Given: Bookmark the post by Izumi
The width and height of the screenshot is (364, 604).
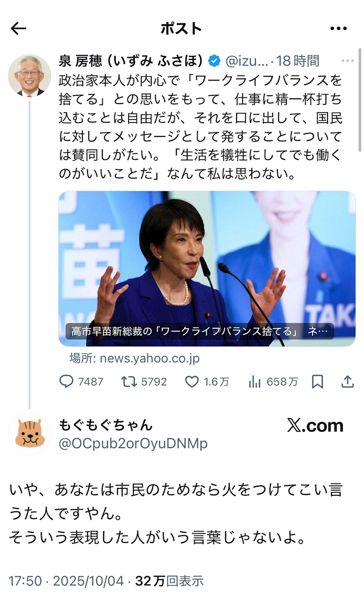Looking at the screenshot, I should tap(318, 382).
